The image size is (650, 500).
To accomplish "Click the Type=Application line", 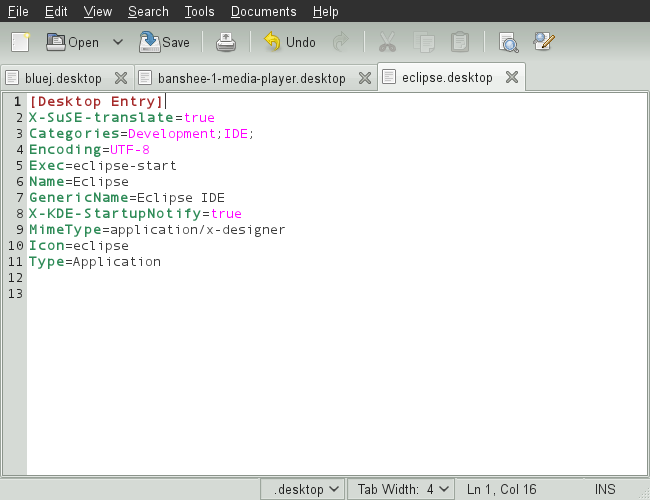I will pyautogui.click(x=95, y=262).
